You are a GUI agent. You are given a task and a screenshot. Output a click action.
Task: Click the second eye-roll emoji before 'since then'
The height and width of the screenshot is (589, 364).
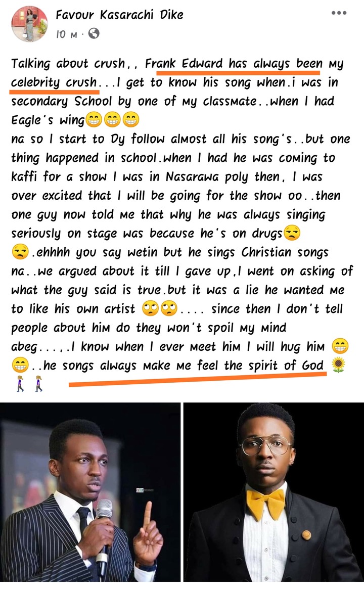click(169, 309)
